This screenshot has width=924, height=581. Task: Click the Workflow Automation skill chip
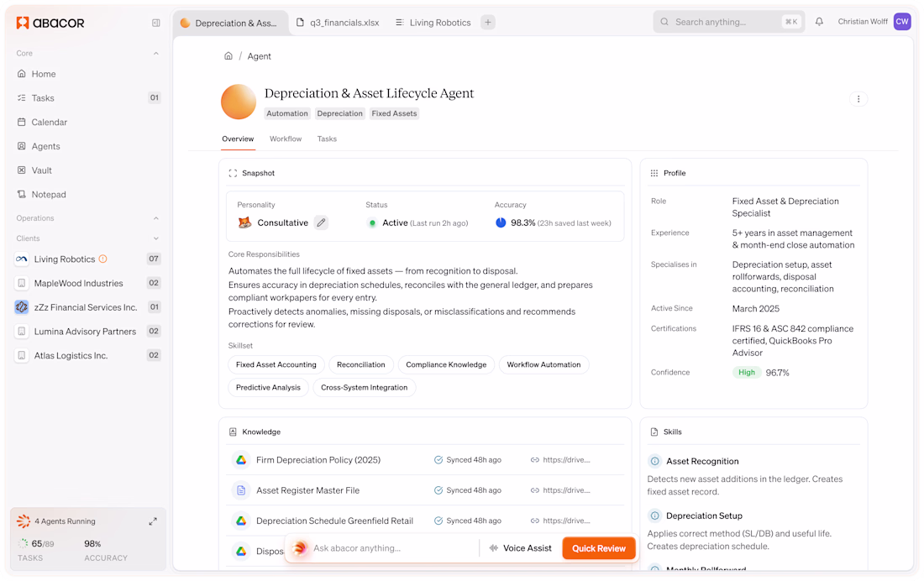coord(544,364)
